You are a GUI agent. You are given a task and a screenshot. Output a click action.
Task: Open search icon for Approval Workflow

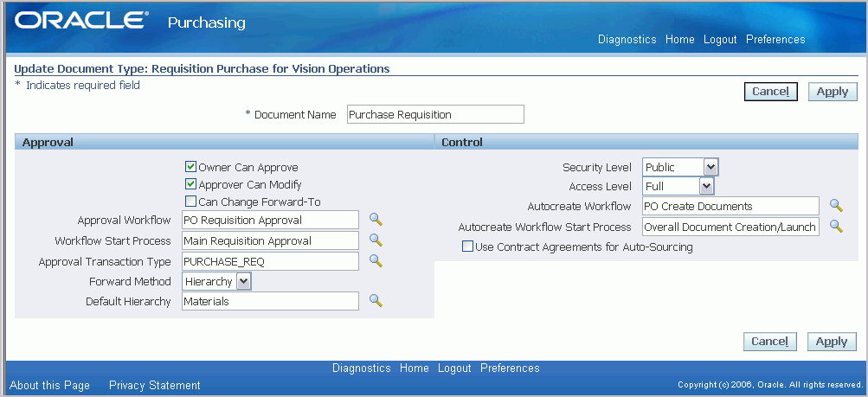[376, 220]
